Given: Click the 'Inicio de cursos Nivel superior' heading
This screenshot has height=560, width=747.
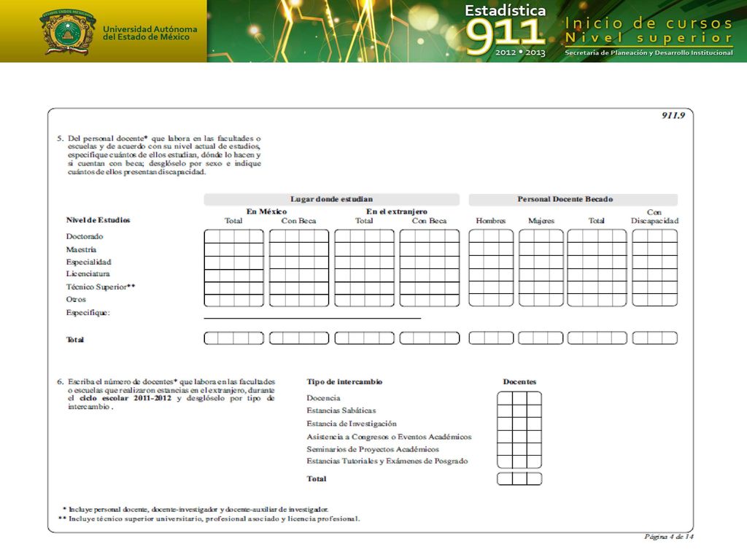Looking at the screenshot, I should tap(649, 30).
